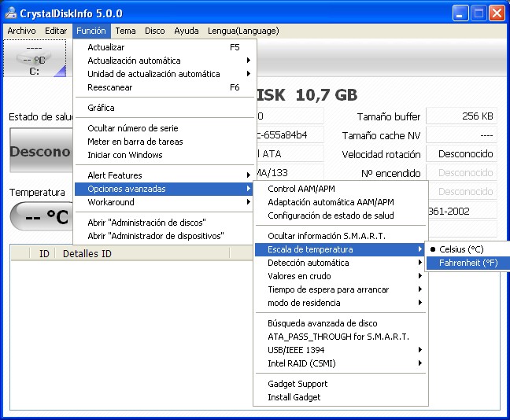
Task: Expand Detección automática submenu
Action: click(x=340, y=263)
